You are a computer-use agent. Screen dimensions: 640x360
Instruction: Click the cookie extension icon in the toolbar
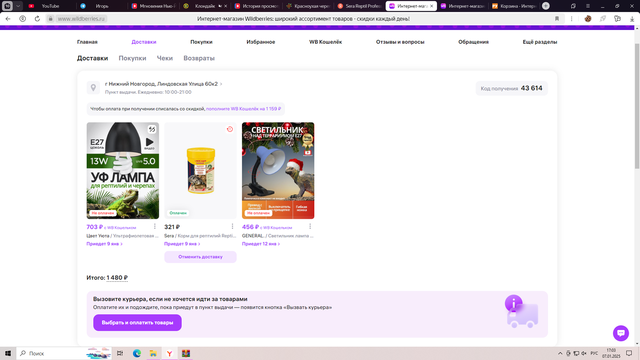(588, 19)
